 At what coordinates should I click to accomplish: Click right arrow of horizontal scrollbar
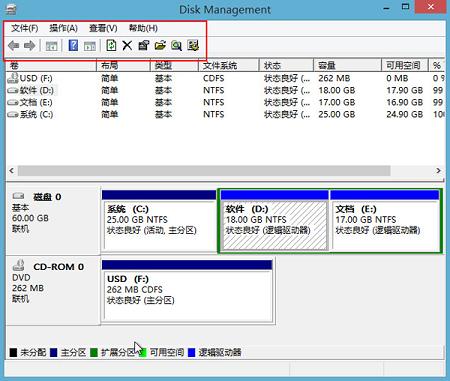[438, 171]
